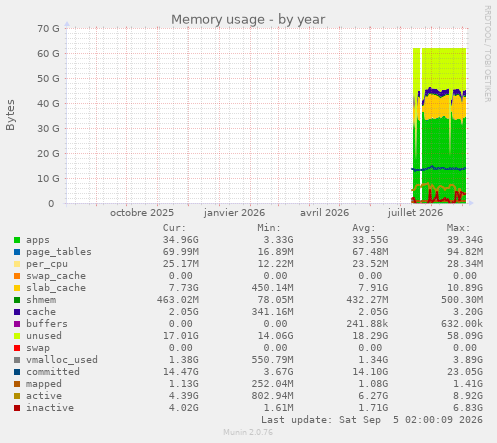Click the 'buffers' legend label
497x443 pixels.
(x=47, y=324)
